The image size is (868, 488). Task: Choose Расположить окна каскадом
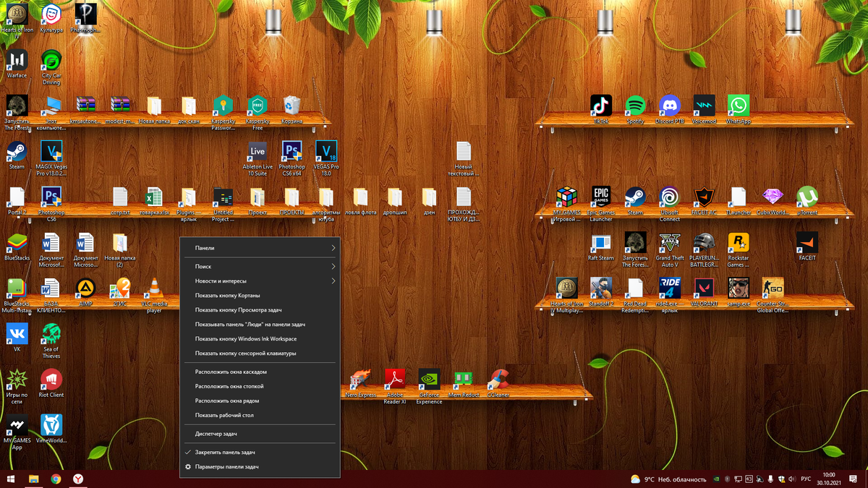click(x=260, y=372)
